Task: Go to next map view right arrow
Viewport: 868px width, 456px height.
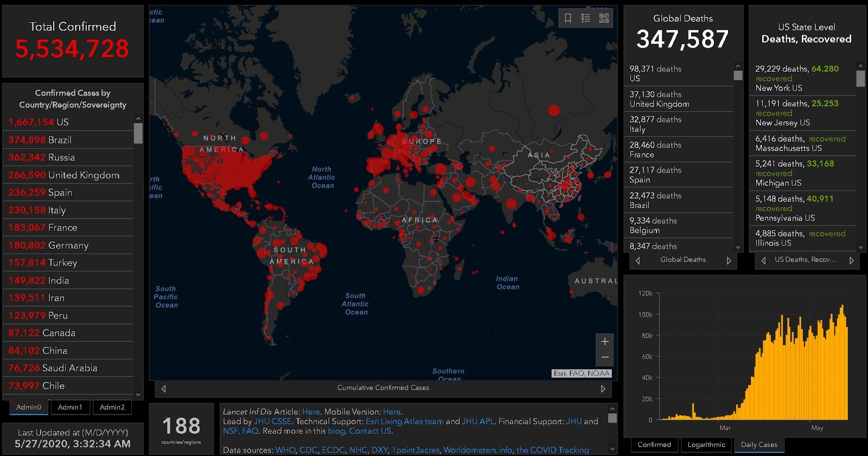Action: 603,389
